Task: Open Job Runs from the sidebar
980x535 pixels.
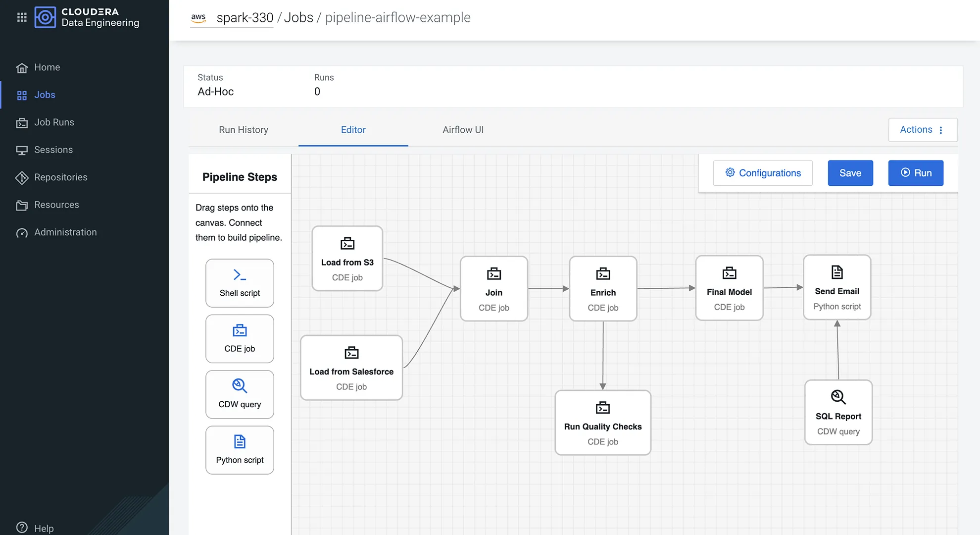Action: click(x=54, y=122)
